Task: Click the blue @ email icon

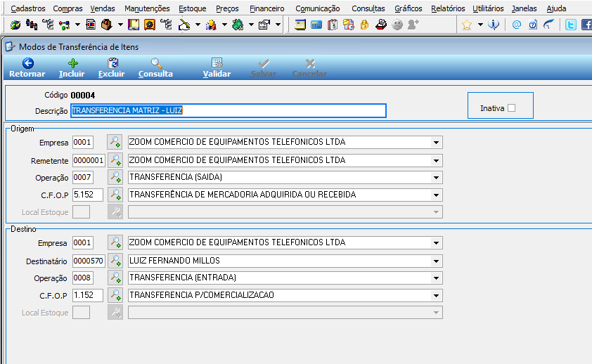Action: pyautogui.click(x=517, y=25)
